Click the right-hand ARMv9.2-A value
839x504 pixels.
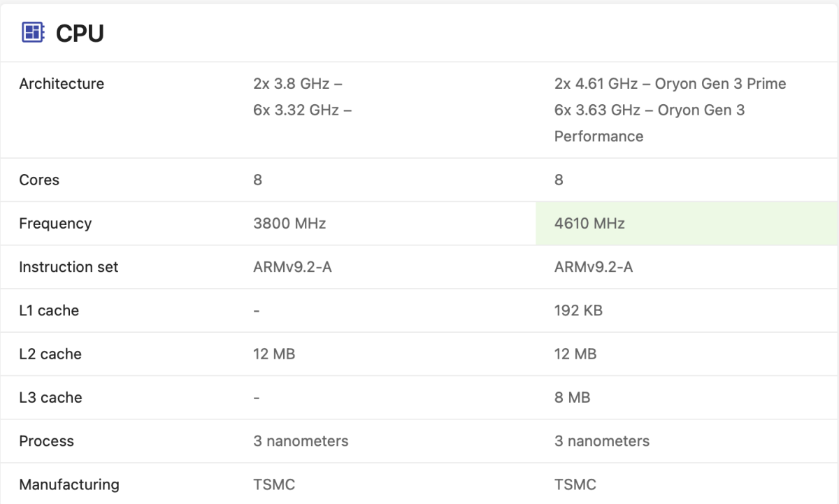coord(593,267)
